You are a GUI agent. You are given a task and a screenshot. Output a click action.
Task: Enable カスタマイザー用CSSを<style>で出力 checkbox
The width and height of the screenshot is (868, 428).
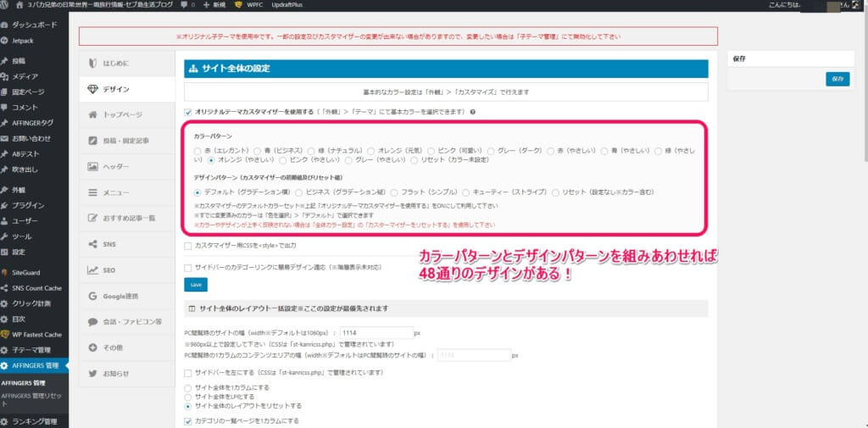tap(188, 245)
